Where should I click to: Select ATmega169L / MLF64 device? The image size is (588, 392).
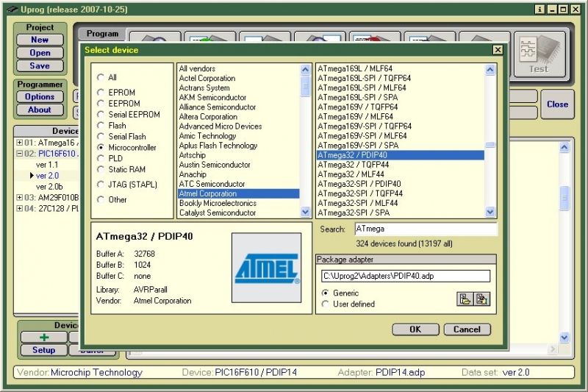[x=401, y=68]
